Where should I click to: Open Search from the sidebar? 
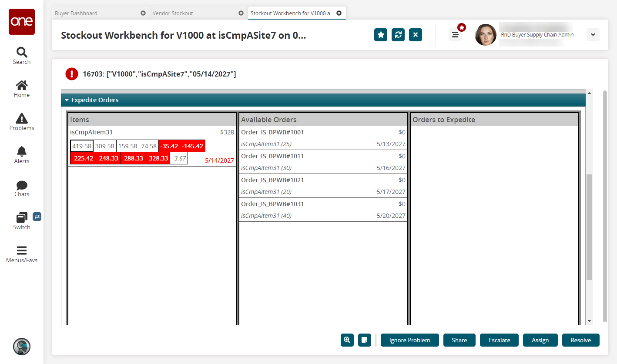[22, 56]
